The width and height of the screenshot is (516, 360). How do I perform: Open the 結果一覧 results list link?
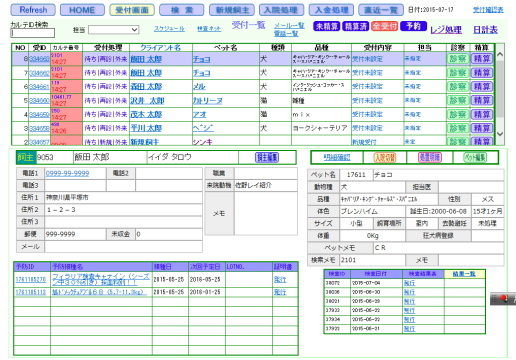[x=464, y=274]
